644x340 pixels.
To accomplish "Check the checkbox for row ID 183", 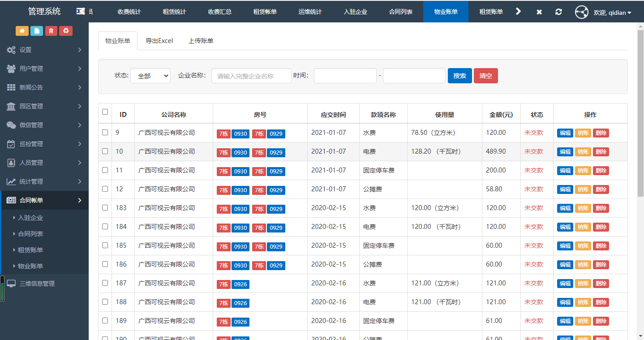I will point(105,208).
